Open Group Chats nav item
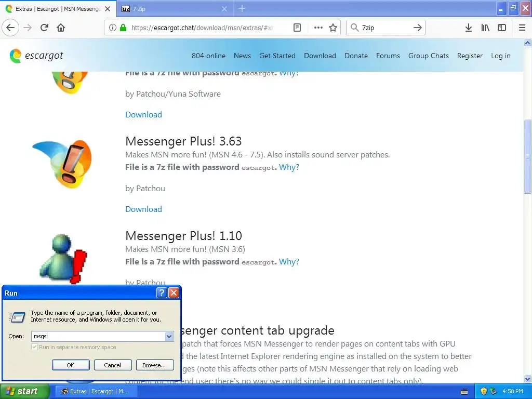Screen dimensions: 532x399 coord(428,56)
